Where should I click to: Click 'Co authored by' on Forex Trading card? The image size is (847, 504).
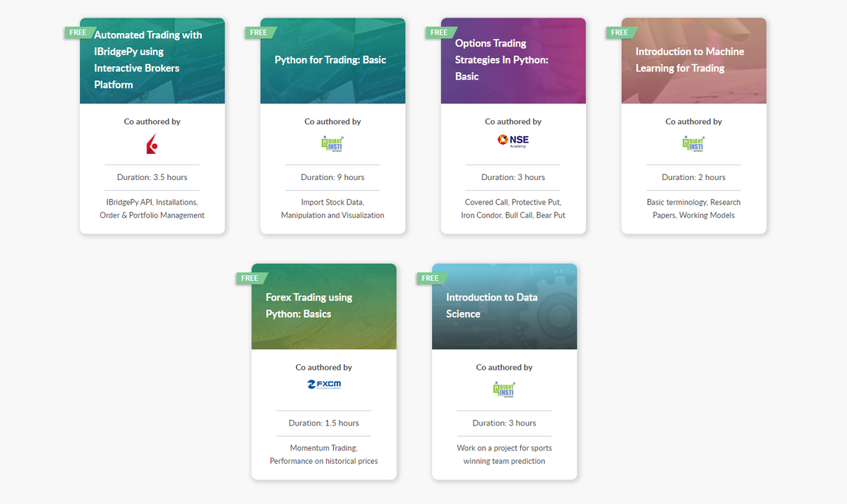pos(324,367)
